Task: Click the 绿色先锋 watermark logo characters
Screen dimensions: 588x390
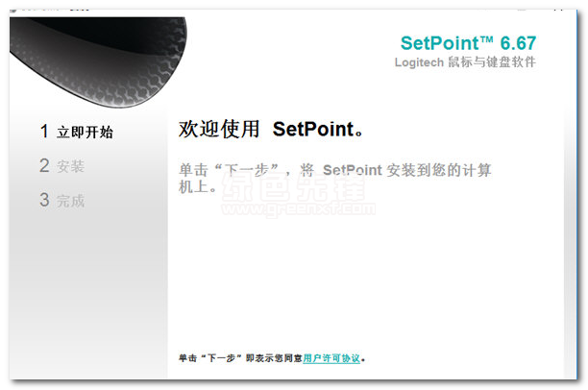Action: (294, 187)
